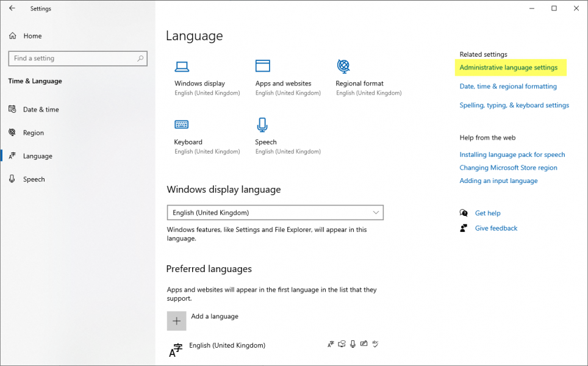The image size is (588, 366).
Task: Open the Apps and websites icon
Action: point(263,66)
